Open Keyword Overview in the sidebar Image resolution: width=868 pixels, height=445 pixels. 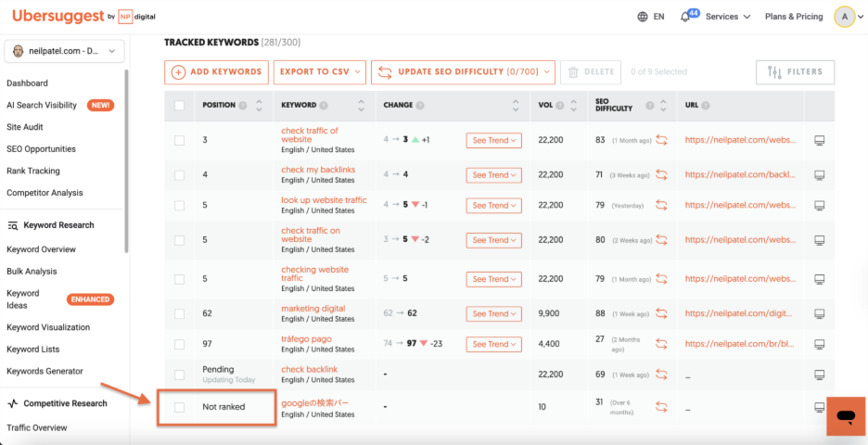point(42,249)
